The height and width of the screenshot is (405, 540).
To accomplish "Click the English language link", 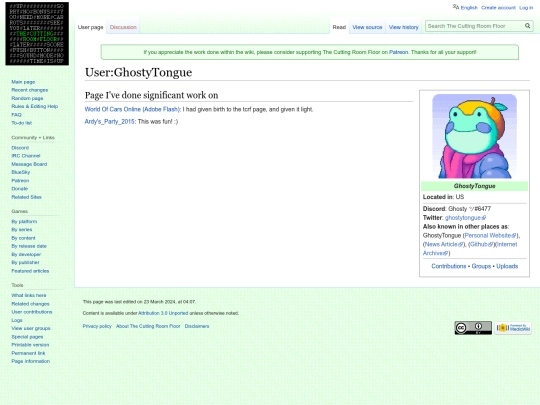I will tap(469, 8).
